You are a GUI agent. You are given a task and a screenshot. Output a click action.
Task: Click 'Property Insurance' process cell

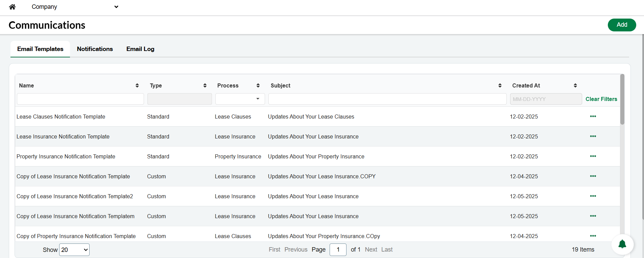point(238,156)
